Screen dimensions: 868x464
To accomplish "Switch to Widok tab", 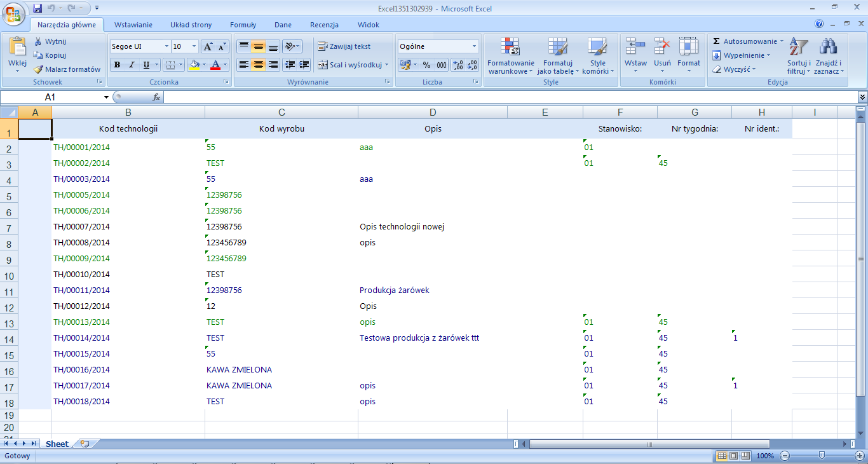I will tap(369, 25).
